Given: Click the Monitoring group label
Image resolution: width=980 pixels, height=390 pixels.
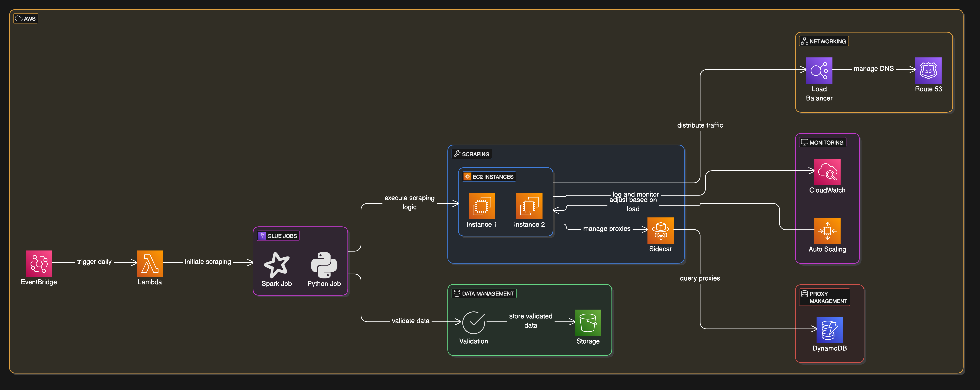Looking at the screenshot, I should pos(823,142).
